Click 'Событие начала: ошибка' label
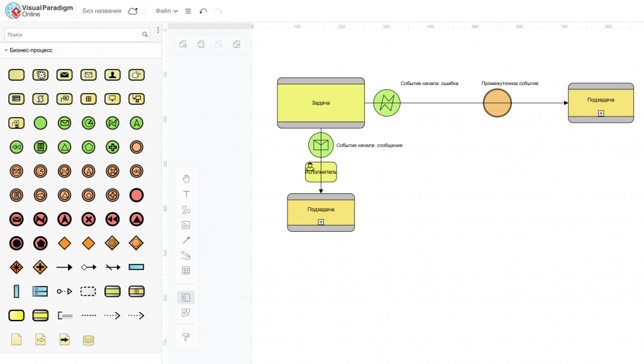This screenshot has width=644, height=364. [x=429, y=84]
